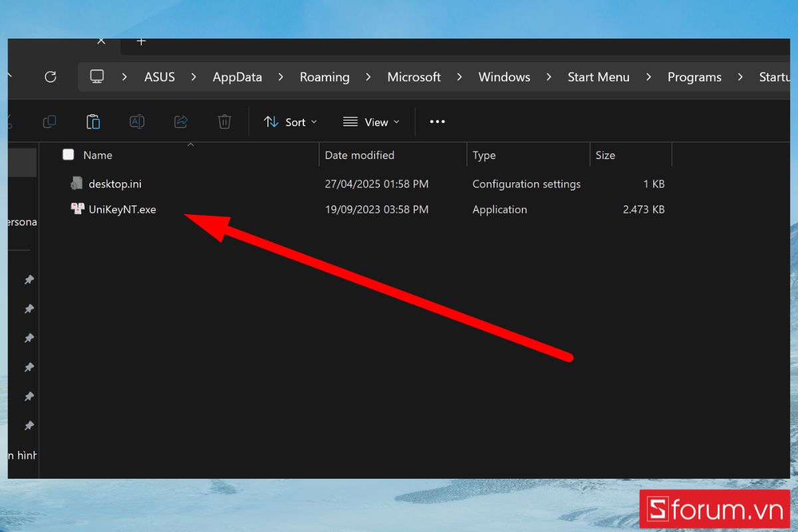The width and height of the screenshot is (798, 532).
Task: Open the Programs breadcrumb folder
Action: click(x=694, y=77)
